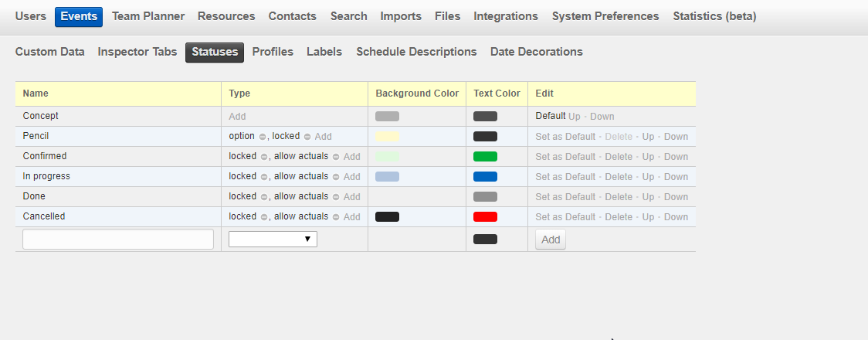Remove allow actuals from the Done status
The image size is (868, 340).
pyautogui.click(x=336, y=197)
